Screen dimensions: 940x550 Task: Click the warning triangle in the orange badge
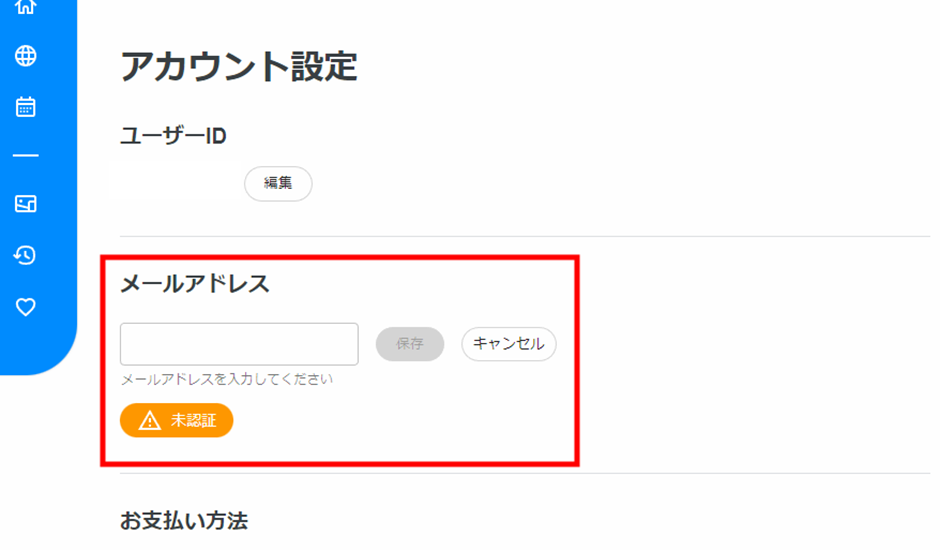[x=149, y=421]
